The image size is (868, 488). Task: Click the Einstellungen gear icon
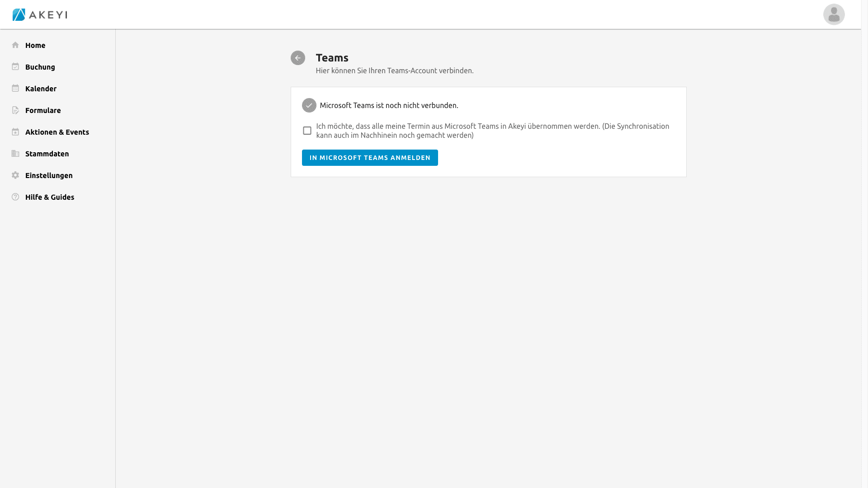coord(15,175)
